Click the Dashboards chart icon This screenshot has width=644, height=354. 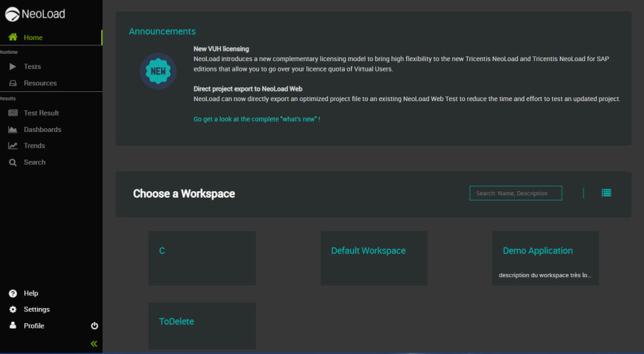[12, 129]
